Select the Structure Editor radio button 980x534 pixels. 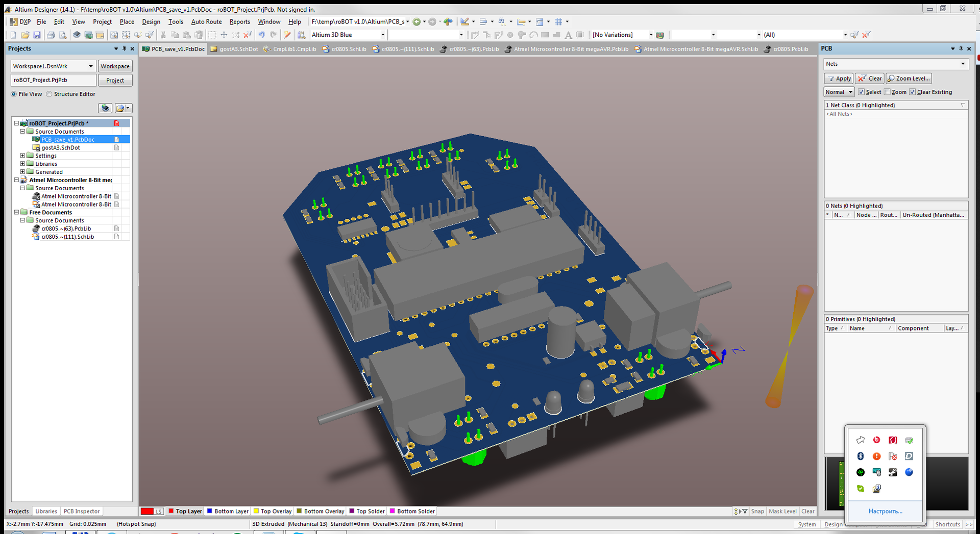click(x=49, y=94)
